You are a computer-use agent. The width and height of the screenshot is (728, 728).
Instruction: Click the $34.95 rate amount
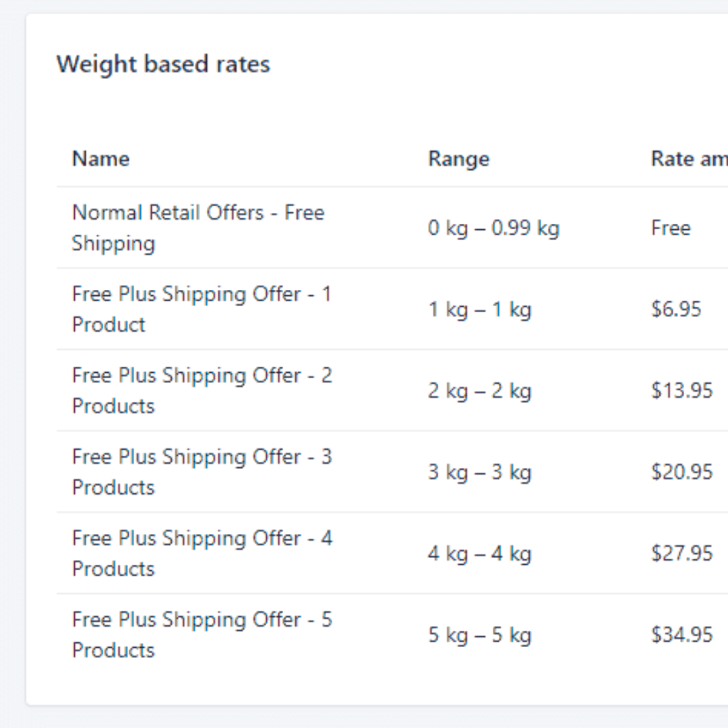[682, 634]
